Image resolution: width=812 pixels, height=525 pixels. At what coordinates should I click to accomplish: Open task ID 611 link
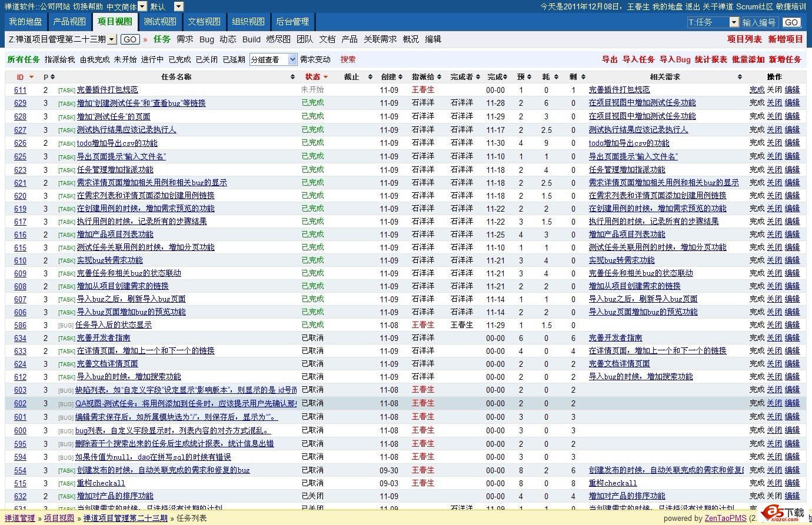[21, 90]
